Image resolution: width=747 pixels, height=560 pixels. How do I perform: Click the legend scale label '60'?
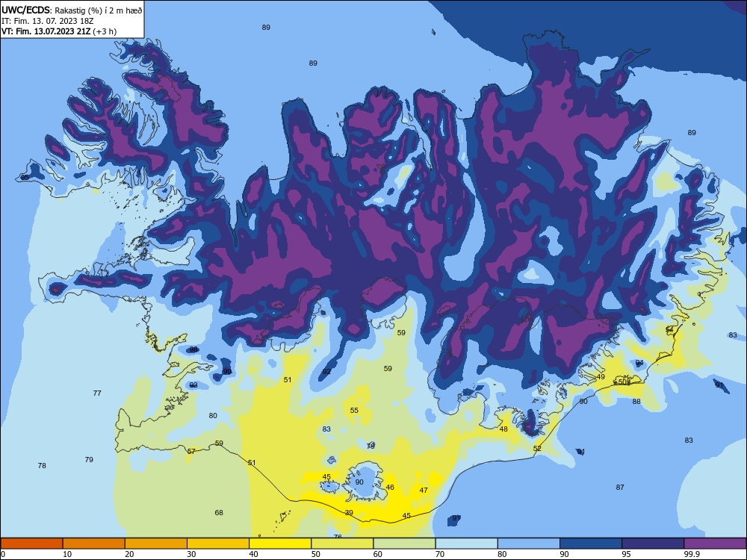pos(378,554)
